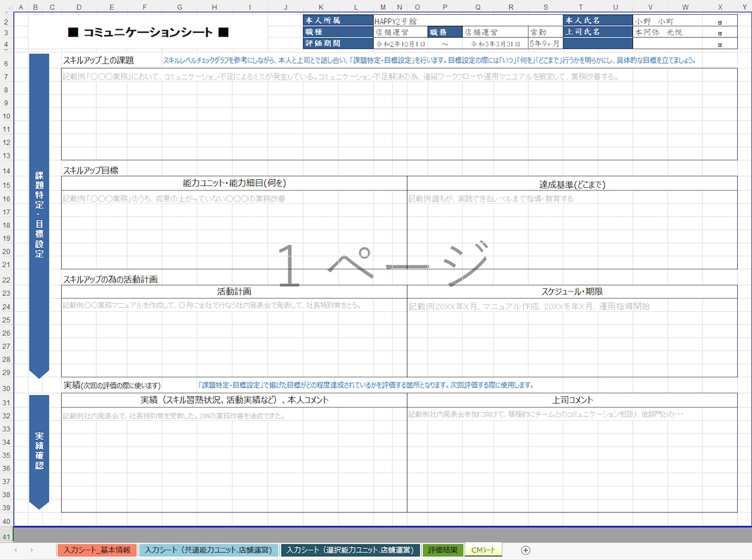Click the 令和3年3月31日 end date cell

(x=495, y=44)
